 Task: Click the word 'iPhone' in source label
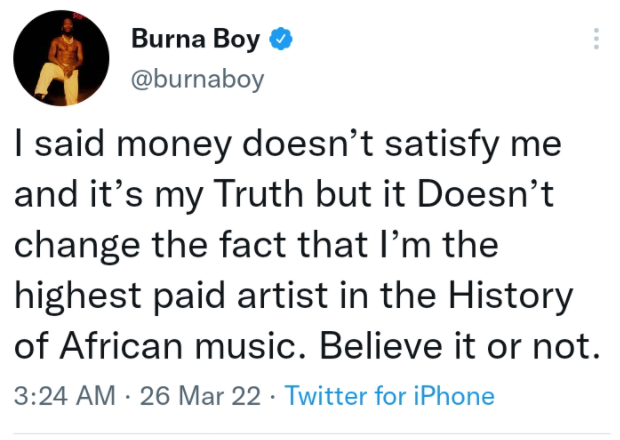[x=456, y=396]
